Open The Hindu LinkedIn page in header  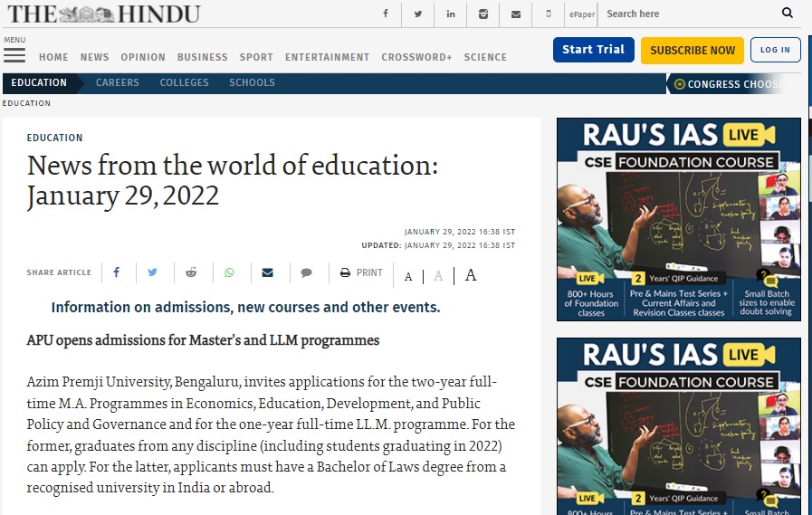click(451, 14)
